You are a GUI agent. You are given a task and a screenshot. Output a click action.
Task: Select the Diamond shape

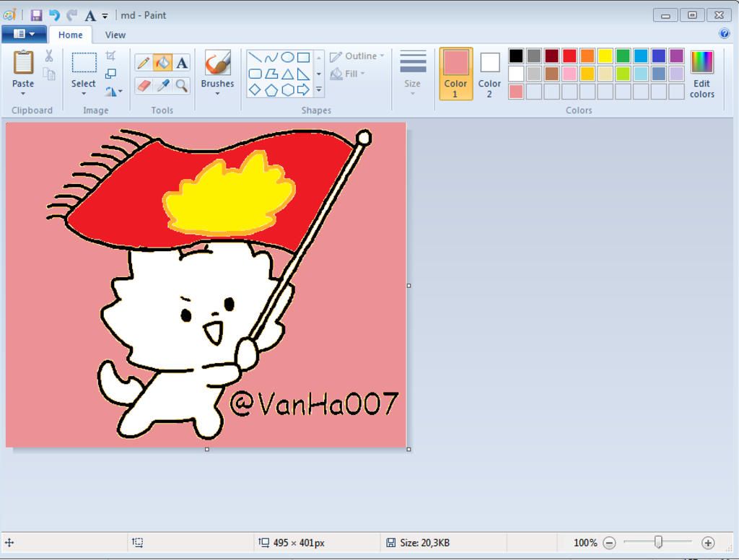coord(255,89)
